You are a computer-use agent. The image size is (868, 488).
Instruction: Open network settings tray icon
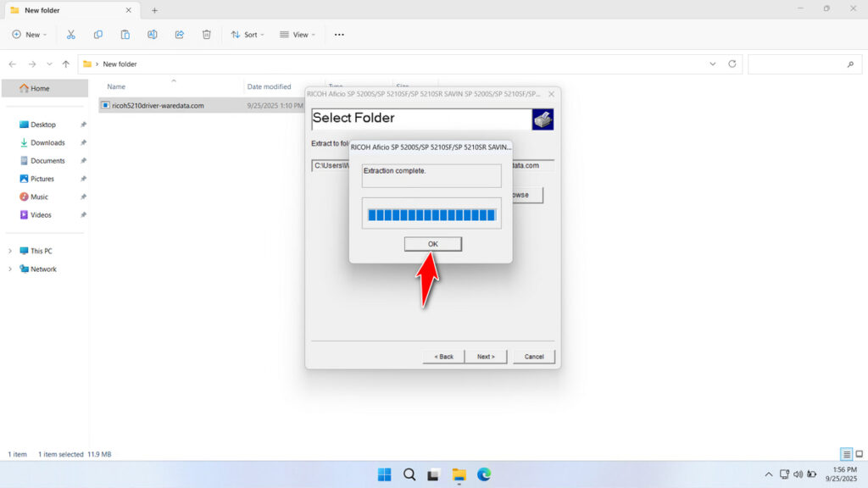(x=784, y=474)
